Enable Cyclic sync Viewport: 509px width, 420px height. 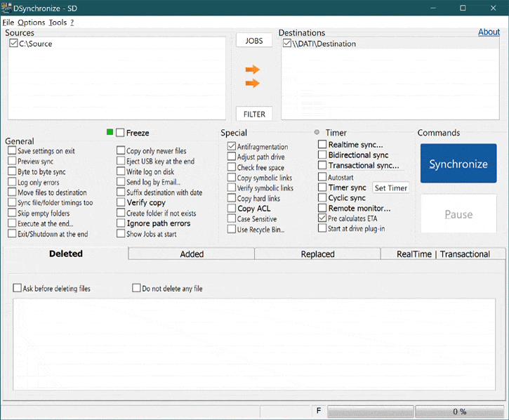pyautogui.click(x=322, y=197)
